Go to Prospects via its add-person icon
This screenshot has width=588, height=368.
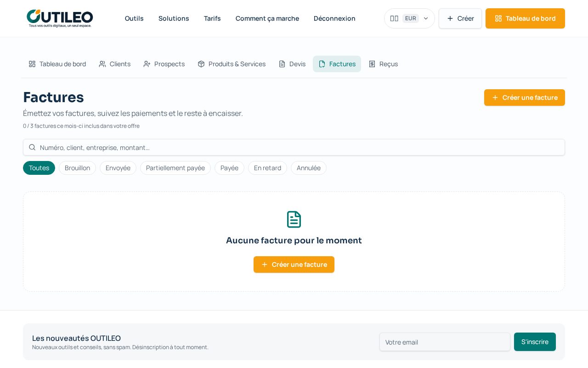[x=147, y=64]
